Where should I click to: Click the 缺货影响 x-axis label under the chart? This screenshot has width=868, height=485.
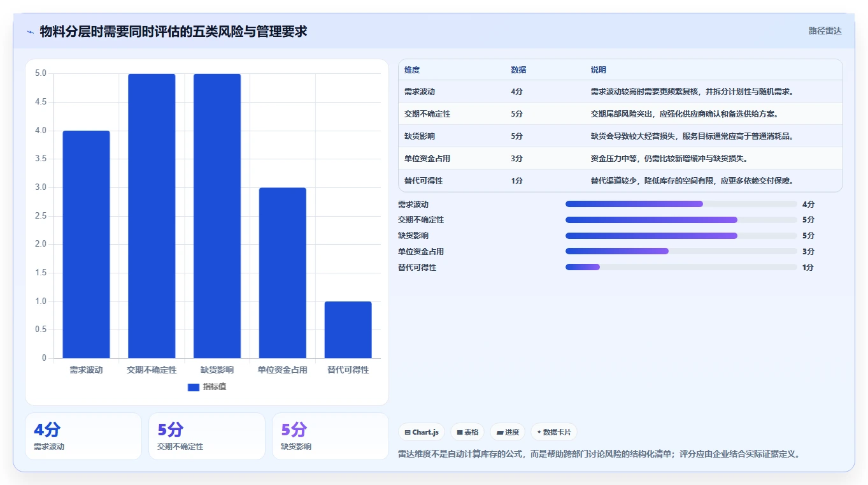(217, 370)
